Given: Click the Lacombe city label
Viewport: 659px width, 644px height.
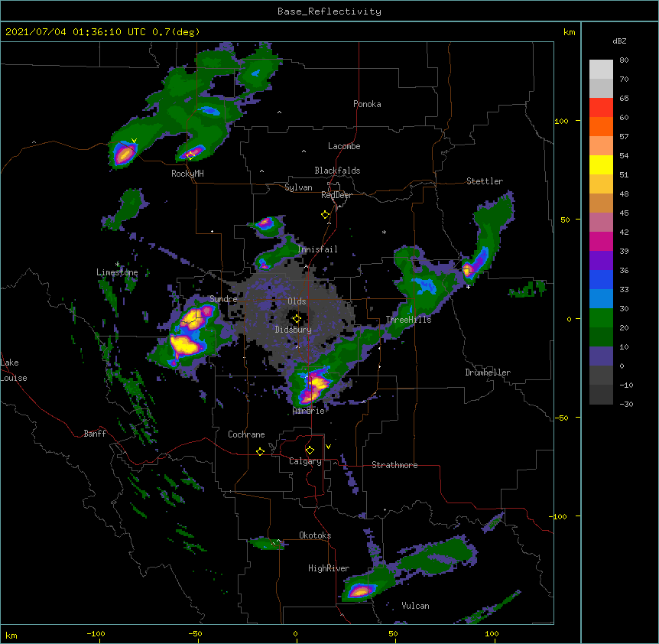Looking at the screenshot, I should pyautogui.click(x=344, y=146).
